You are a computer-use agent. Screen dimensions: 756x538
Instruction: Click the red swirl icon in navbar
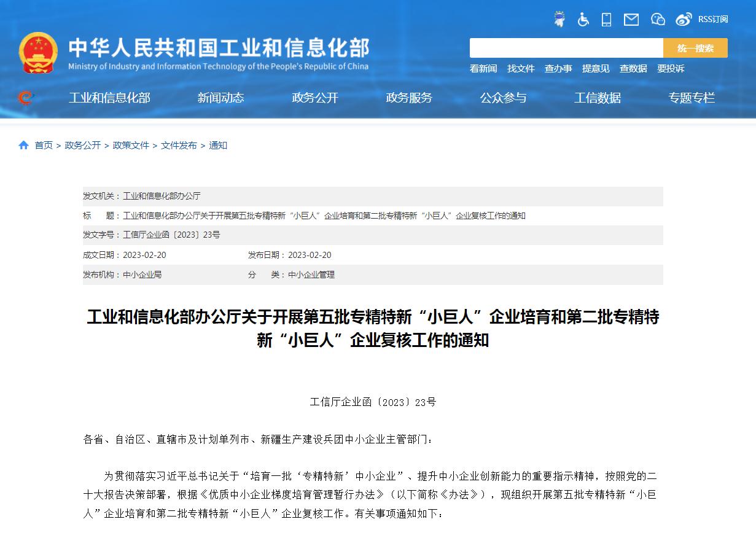coord(25,98)
